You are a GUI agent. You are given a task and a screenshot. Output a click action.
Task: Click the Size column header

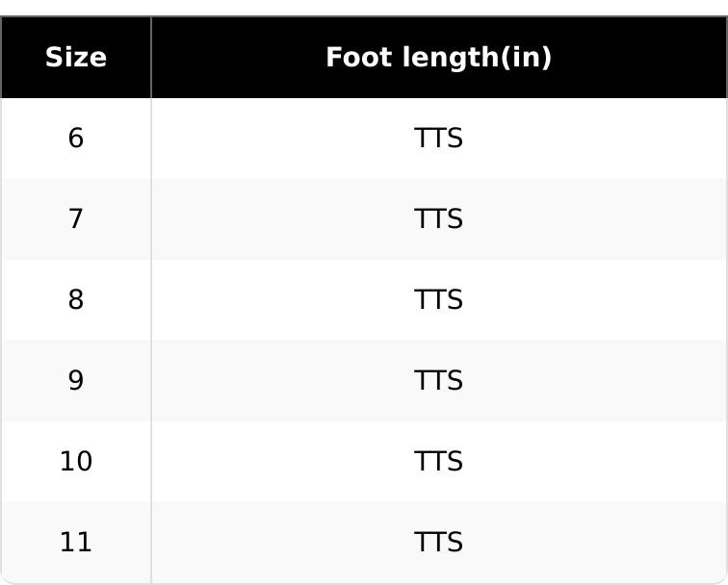point(76,58)
